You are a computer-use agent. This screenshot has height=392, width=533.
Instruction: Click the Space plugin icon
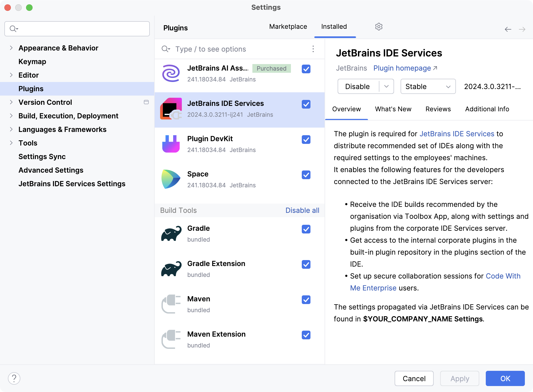(x=171, y=178)
